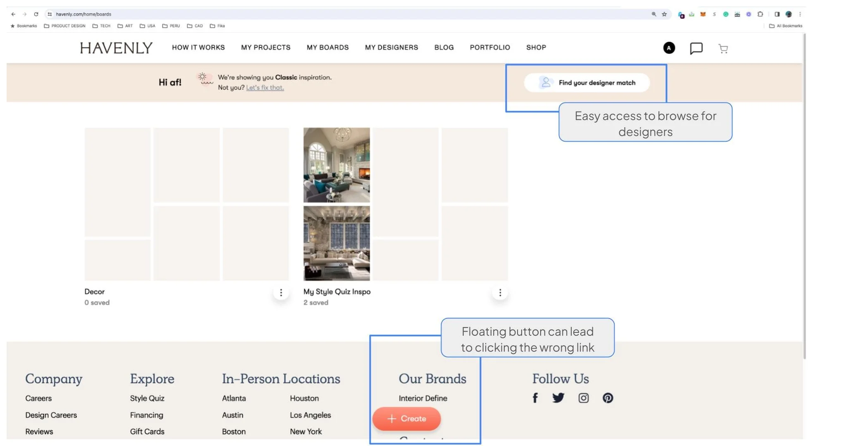Bookmark page with star icon

(x=664, y=14)
